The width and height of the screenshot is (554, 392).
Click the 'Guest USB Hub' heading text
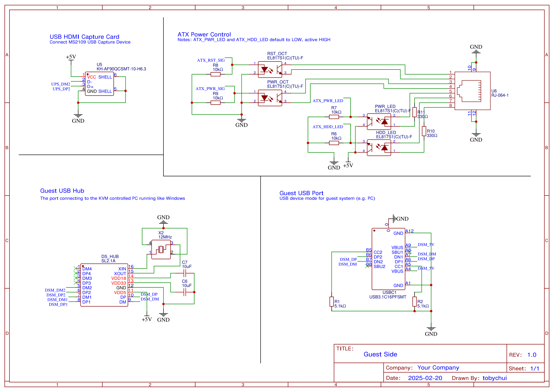62,191
